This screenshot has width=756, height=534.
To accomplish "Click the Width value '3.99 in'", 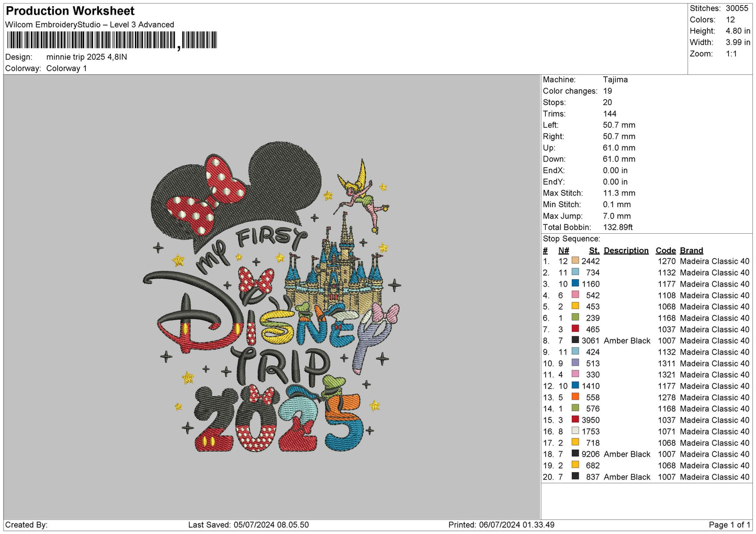I will (x=738, y=42).
